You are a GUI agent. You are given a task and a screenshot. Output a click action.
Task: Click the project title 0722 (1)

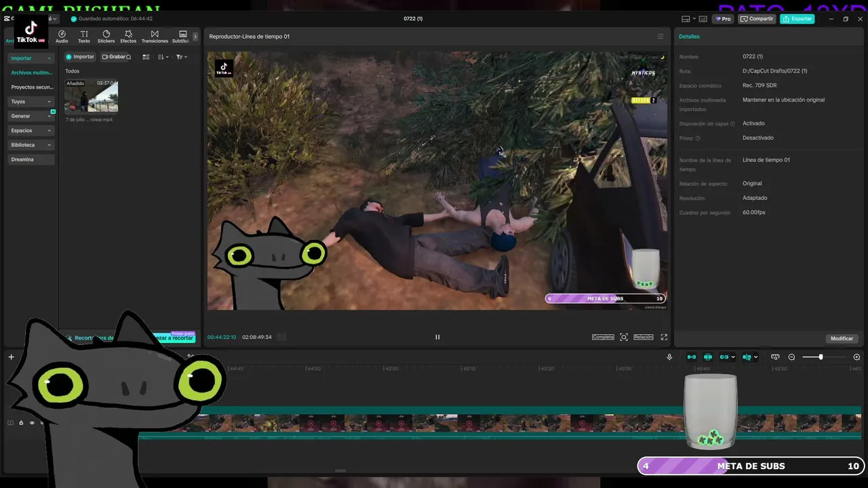tap(413, 19)
